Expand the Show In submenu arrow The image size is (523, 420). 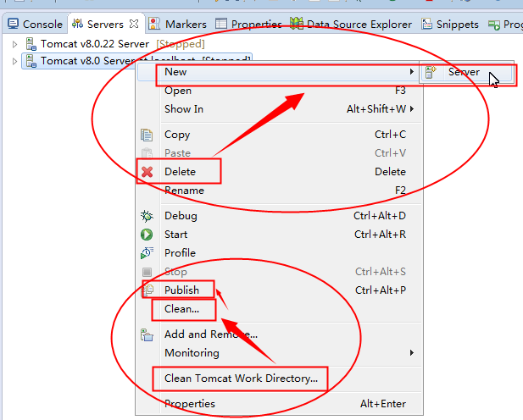point(412,109)
